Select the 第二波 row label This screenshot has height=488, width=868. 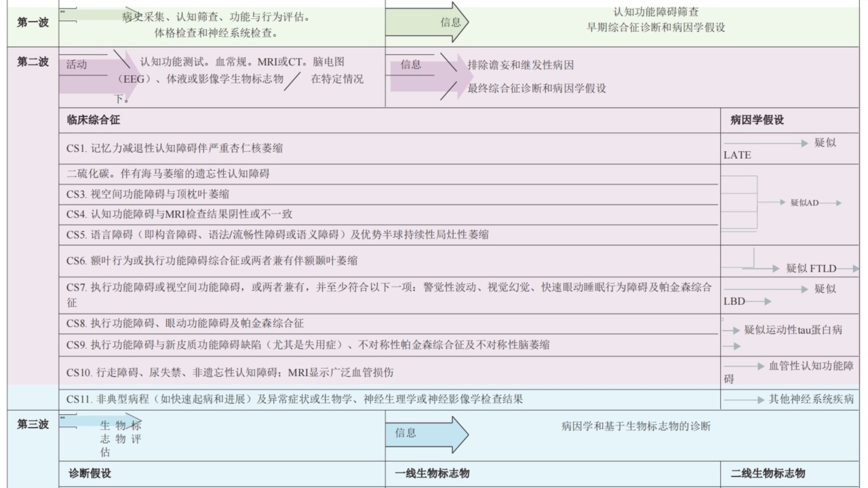33,62
